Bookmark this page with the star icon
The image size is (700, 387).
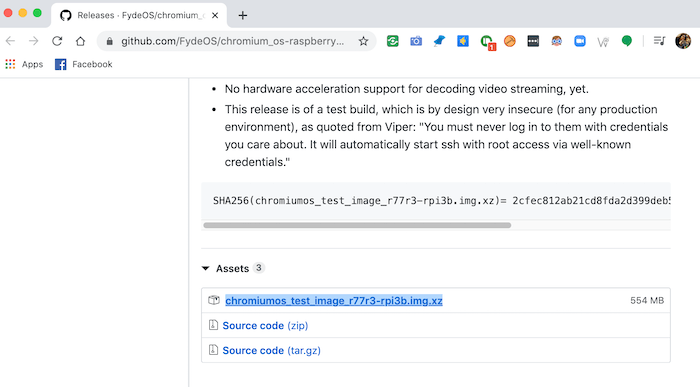(363, 41)
